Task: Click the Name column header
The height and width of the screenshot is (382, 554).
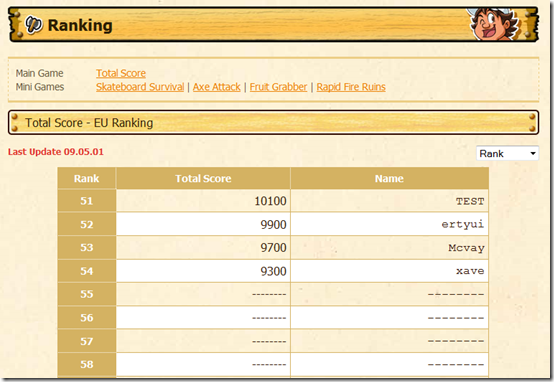Action: 389,178
